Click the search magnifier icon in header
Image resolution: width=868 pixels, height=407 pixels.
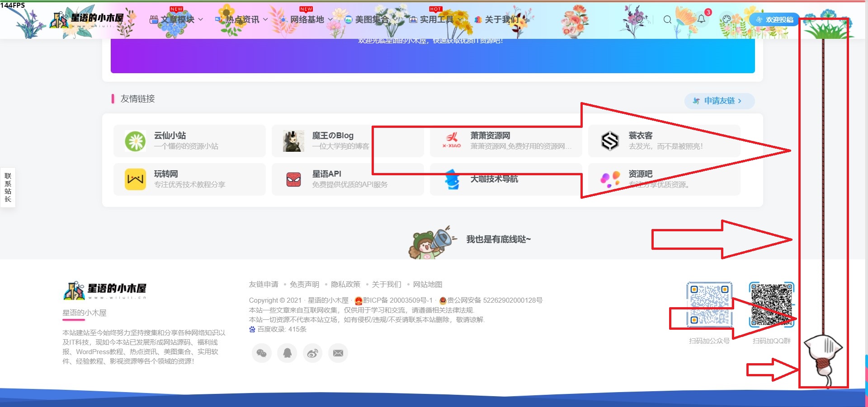667,19
